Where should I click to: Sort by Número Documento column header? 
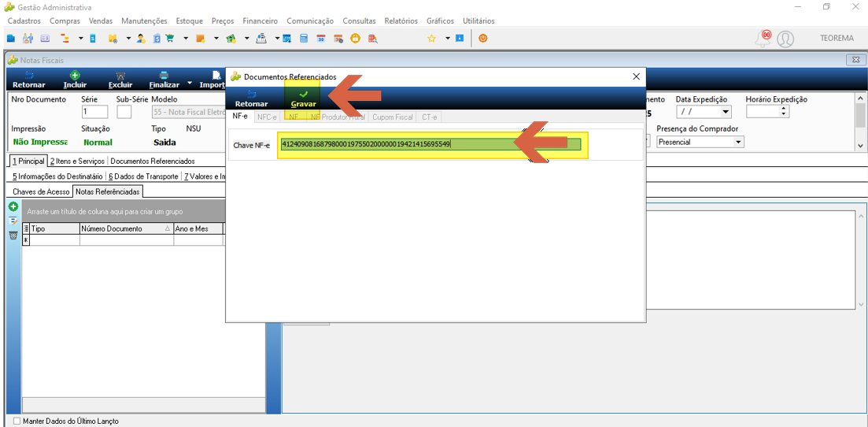(x=126, y=228)
